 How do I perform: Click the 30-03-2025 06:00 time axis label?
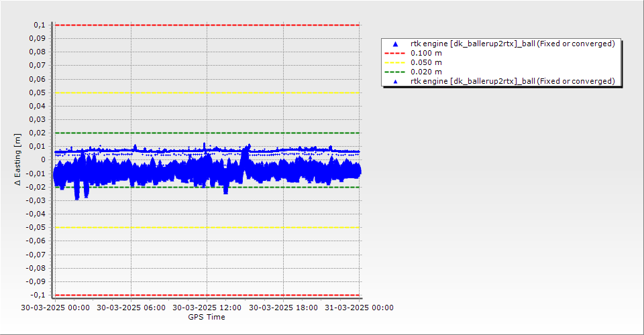pos(130,308)
